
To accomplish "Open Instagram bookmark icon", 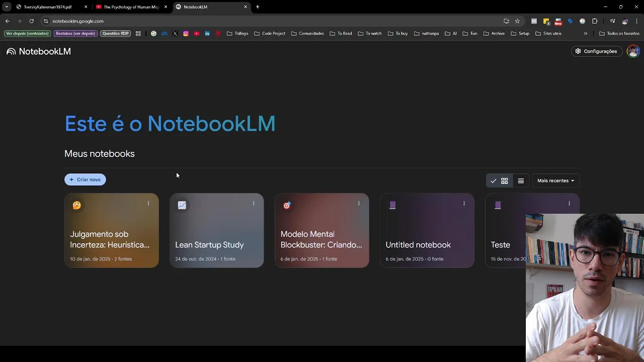I will pyautogui.click(x=186, y=34).
